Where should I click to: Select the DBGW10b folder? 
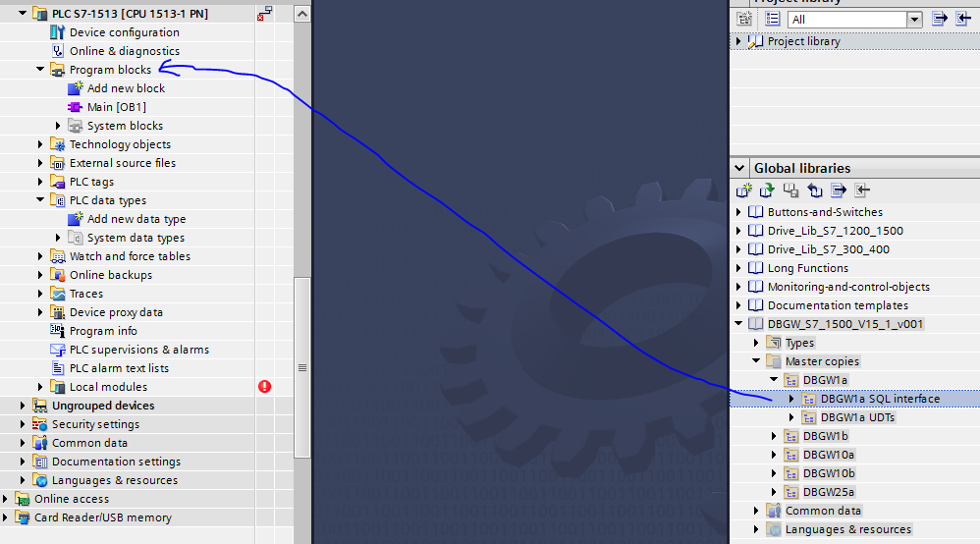tap(829, 473)
